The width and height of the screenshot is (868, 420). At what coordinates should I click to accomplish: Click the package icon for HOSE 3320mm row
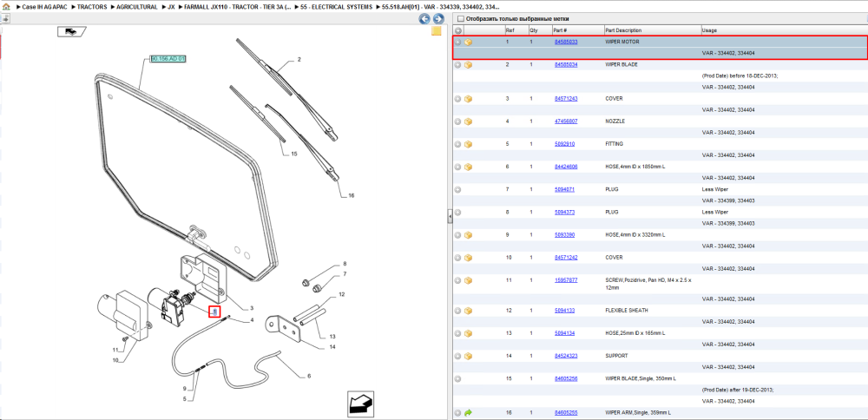[469, 235]
